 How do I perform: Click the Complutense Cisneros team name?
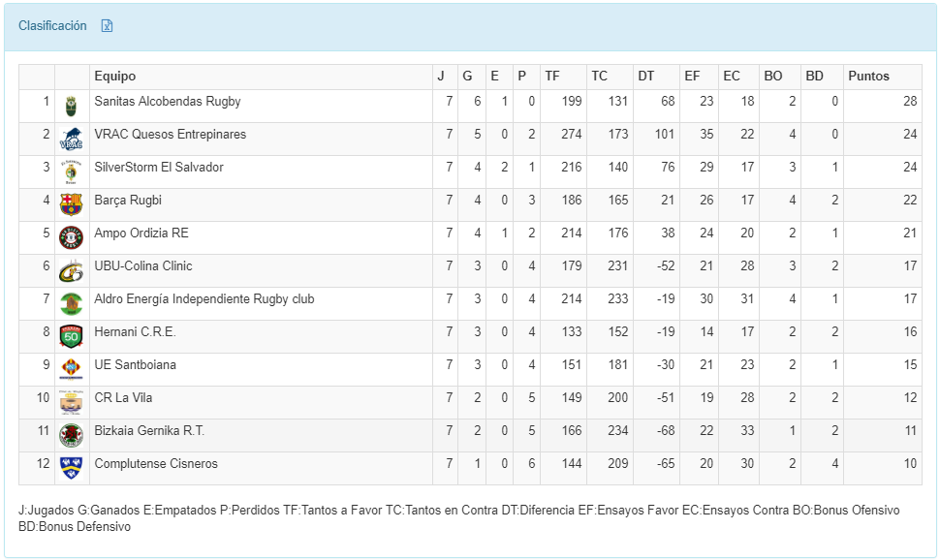pos(155,464)
